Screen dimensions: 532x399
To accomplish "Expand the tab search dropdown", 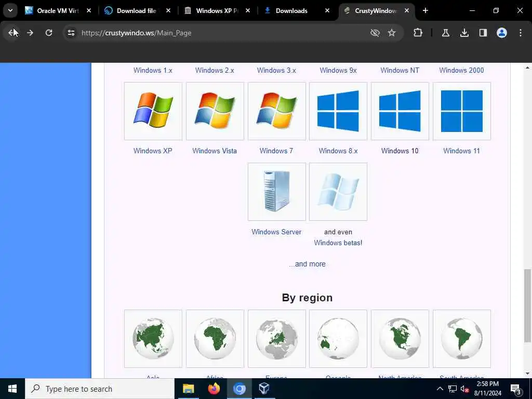I will (10, 10).
